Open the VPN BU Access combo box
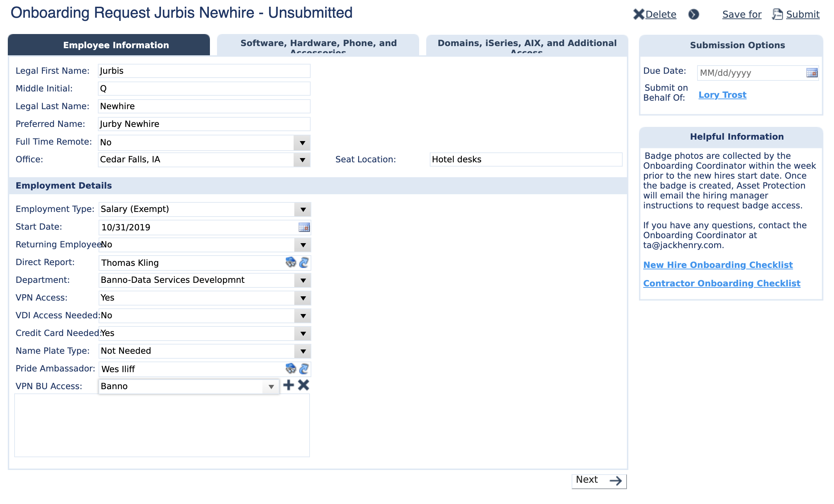 point(271,387)
